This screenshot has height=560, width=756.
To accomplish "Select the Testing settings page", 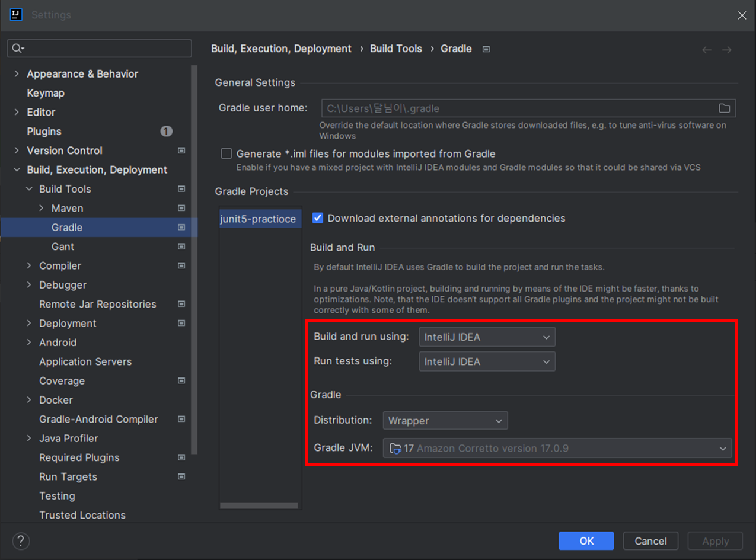I will (57, 496).
